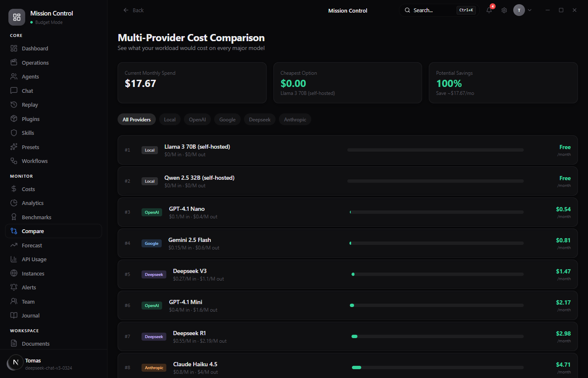Click the Anthropic provider badge
The image size is (588, 378).
click(x=154, y=368)
